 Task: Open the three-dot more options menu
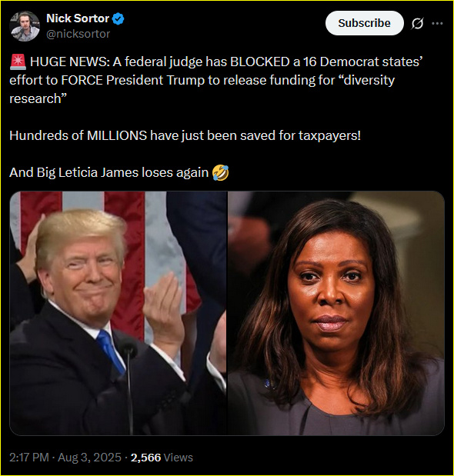click(x=437, y=23)
